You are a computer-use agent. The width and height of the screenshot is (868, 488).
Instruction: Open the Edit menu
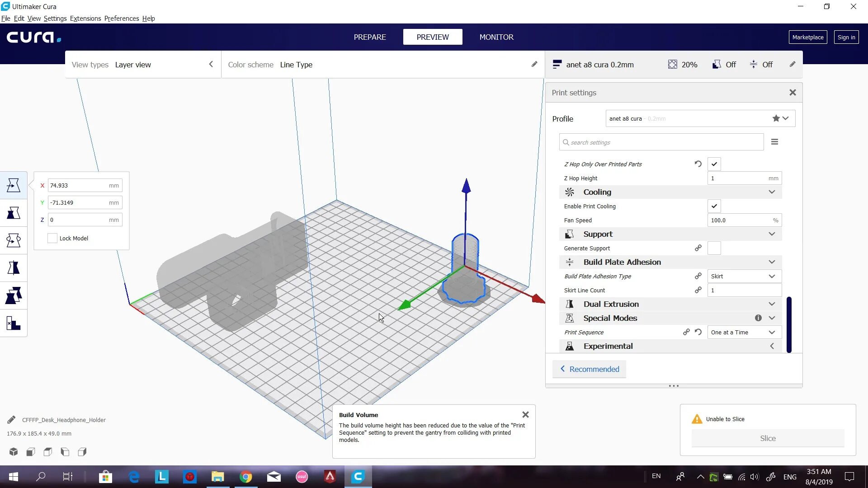pyautogui.click(x=19, y=19)
